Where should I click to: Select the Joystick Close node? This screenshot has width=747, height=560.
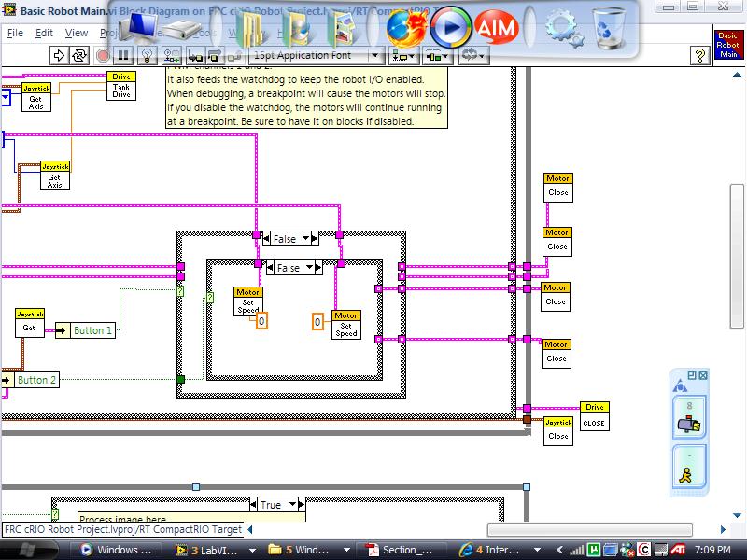coord(557,431)
